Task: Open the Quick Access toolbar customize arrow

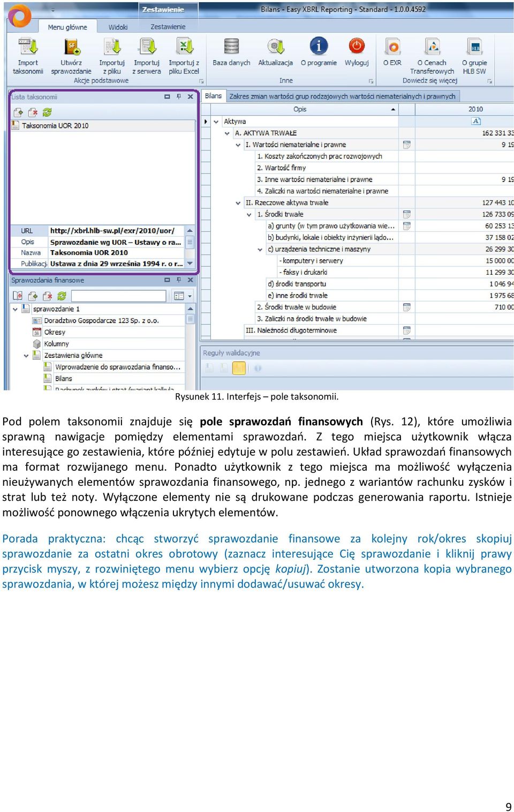Action: coord(53,10)
